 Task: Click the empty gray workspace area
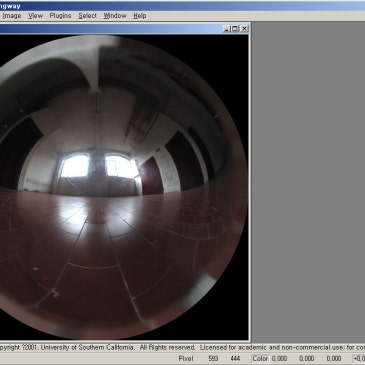(x=308, y=182)
